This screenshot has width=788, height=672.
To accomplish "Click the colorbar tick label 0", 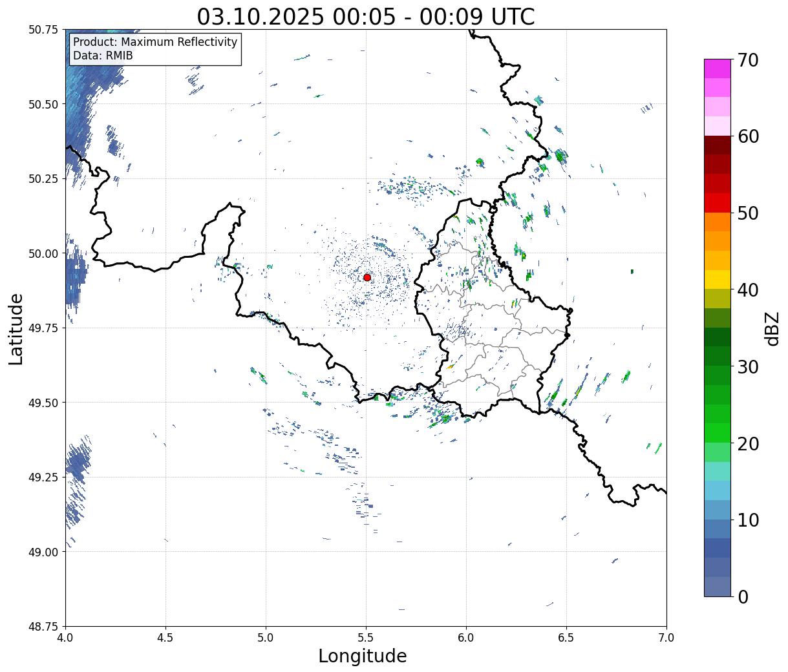I will point(743,597).
